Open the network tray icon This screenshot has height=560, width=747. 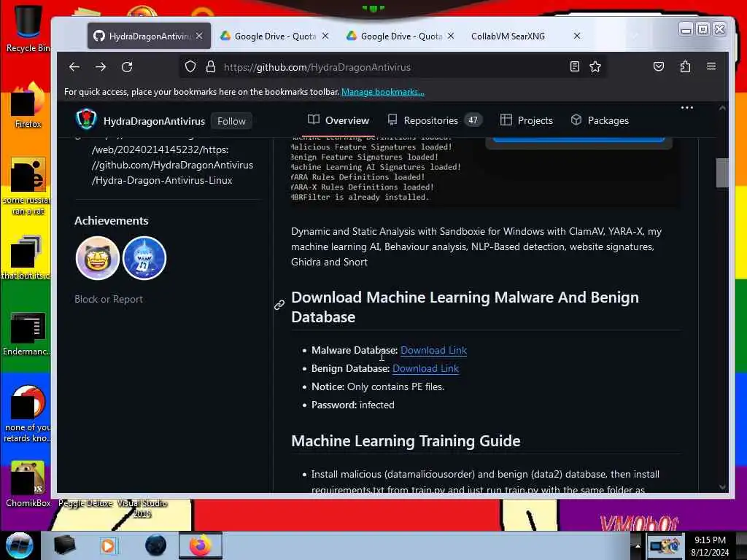click(664, 545)
